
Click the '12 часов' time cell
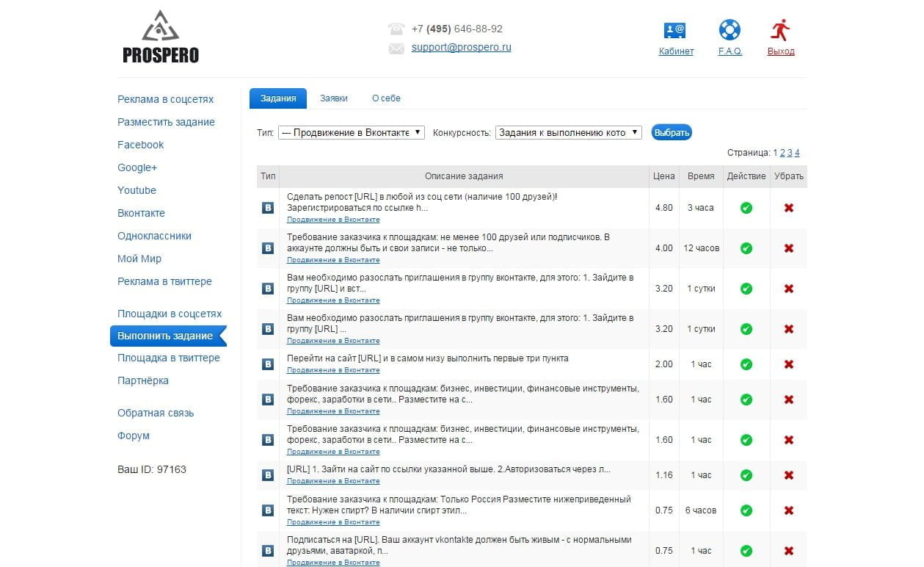click(x=701, y=248)
